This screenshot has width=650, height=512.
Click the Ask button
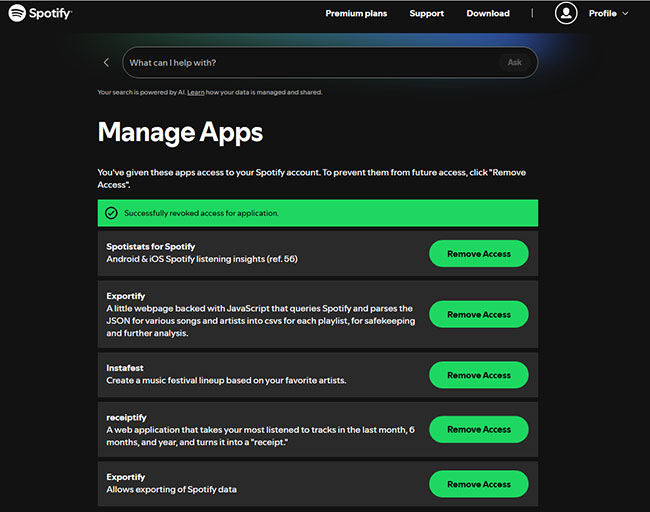point(514,62)
